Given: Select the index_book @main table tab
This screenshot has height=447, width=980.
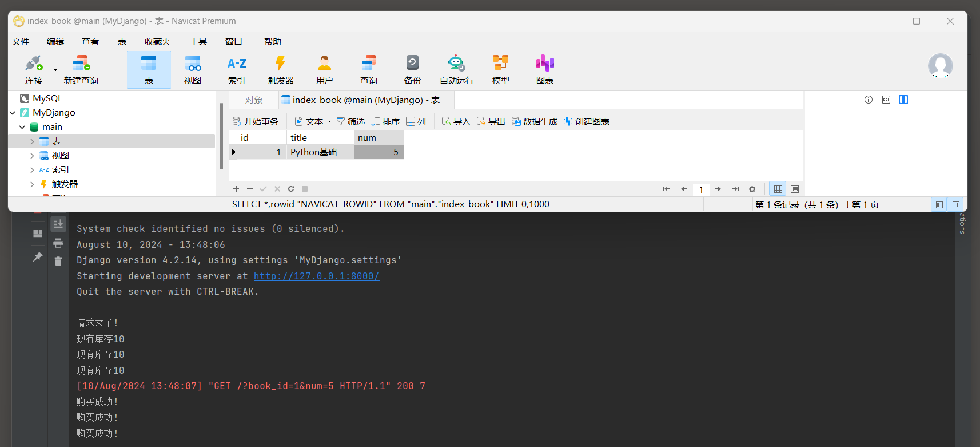Looking at the screenshot, I should point(366,100).
